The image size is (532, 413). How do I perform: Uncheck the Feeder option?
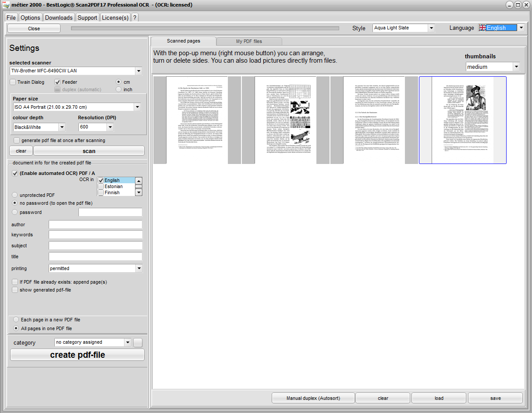tap(58, 82)
